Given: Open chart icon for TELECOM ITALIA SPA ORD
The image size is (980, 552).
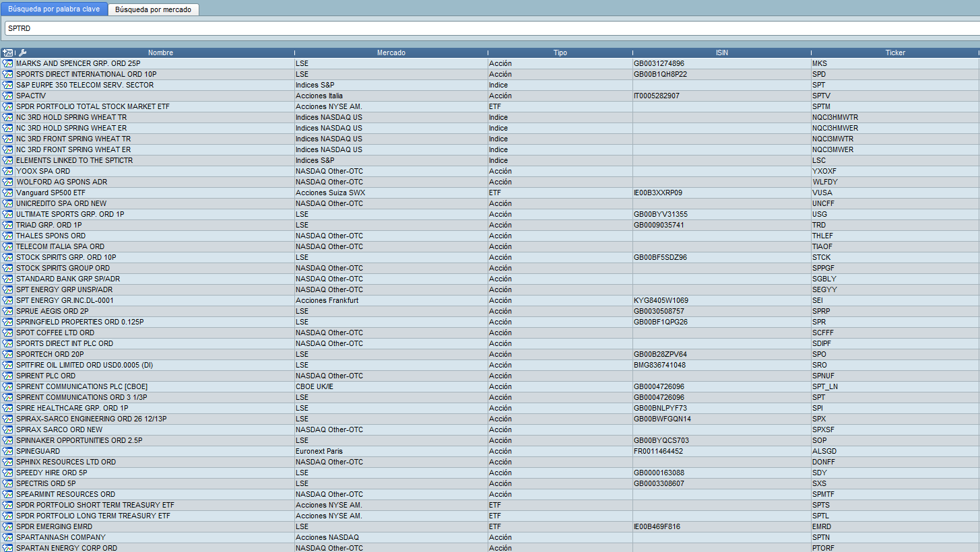Looking at the screenshot, I should (7, 246).
